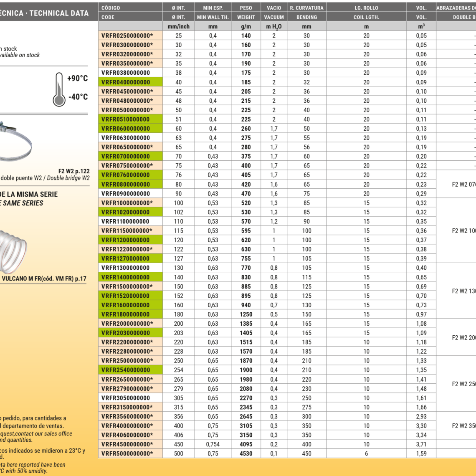476x476 pixels.
Task: Click the weight value 4530
Action: (246, 453)
